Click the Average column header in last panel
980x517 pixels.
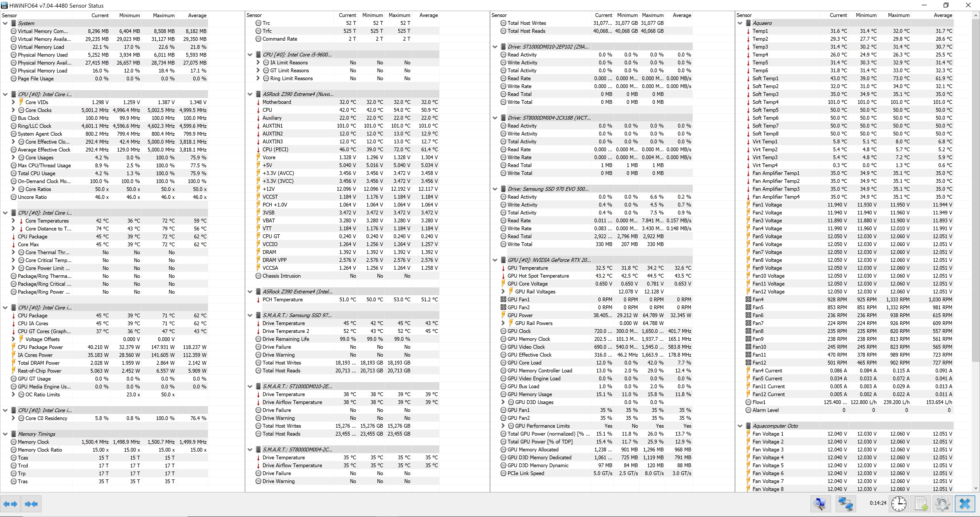pyautogui.click(x=943, y=15)
